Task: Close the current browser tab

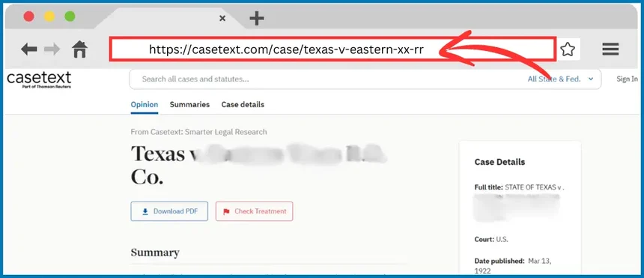Action: pyautogui.click(x=222, y=18)
